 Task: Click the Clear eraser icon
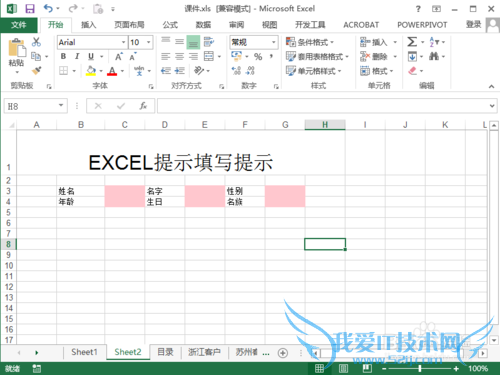412,71
